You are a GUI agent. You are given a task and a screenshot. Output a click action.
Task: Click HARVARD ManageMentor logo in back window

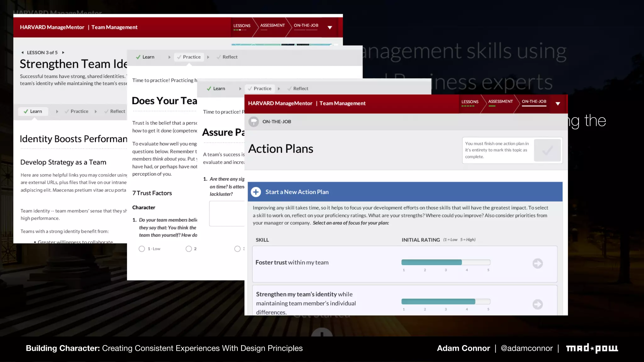point(52,27)
